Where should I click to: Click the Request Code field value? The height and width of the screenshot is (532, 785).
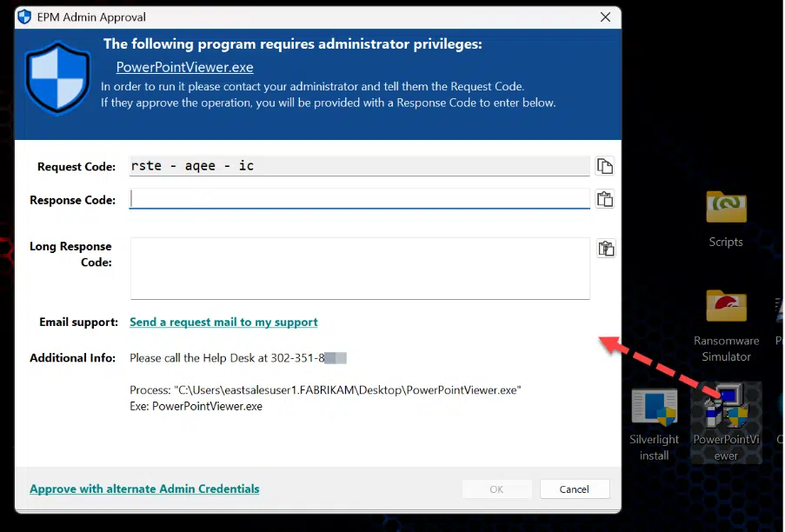(x=359, y=166)
